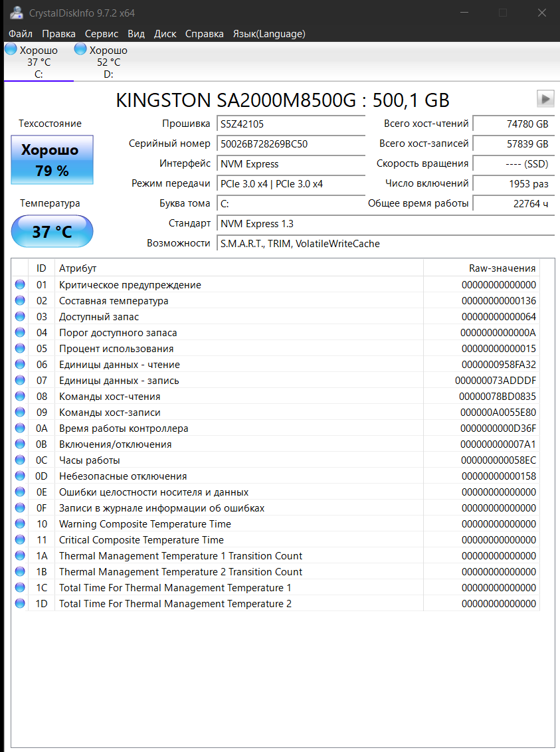Click status orb of attribute 11
Image resolution: width=560 pixels, height=752 pixels.
coord(20,539)
